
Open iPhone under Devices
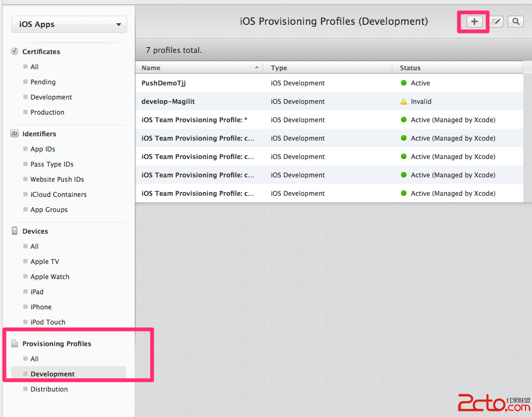coord(41,307)
